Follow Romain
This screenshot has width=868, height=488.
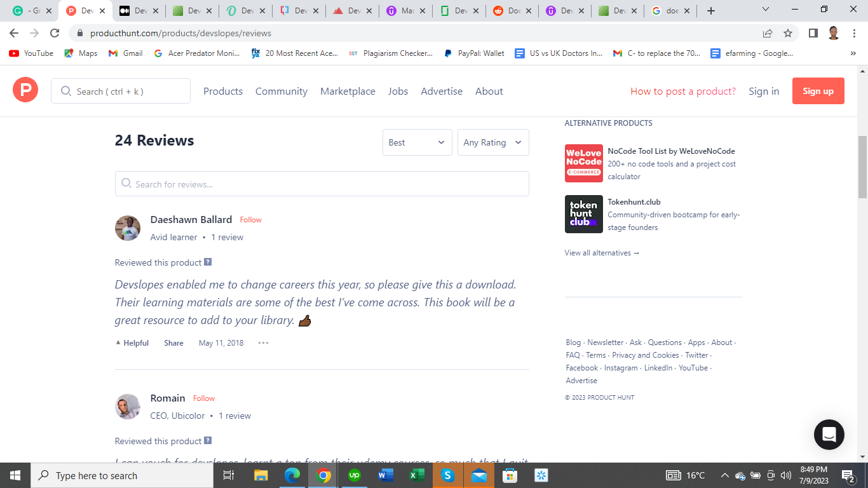pos(204,398)
